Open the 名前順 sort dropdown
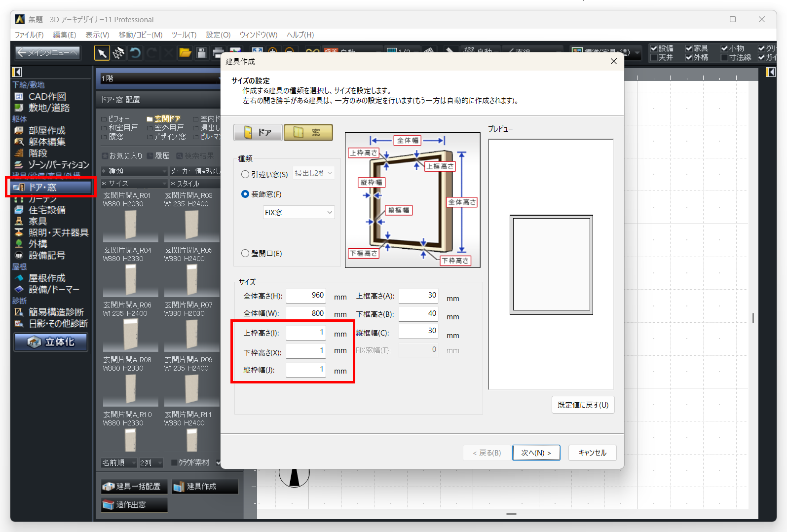 pos(119,463)
